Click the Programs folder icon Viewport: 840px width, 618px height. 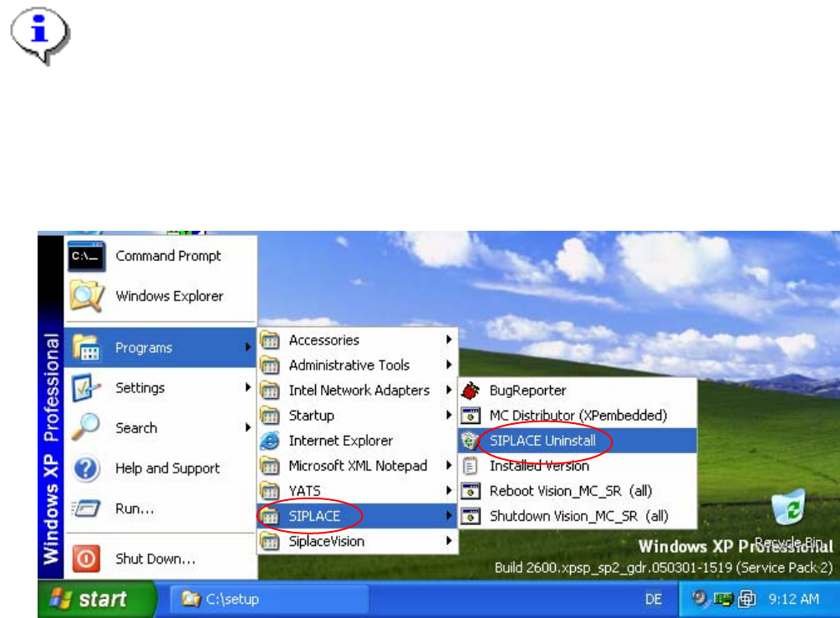[x=86, y=347]
